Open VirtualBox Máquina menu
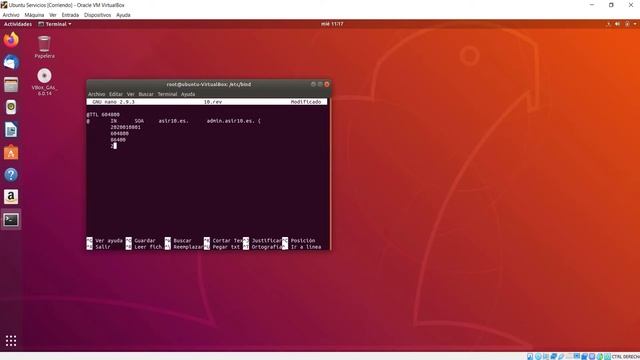Viewport: 640px width, 360px height. coord(34,15)
